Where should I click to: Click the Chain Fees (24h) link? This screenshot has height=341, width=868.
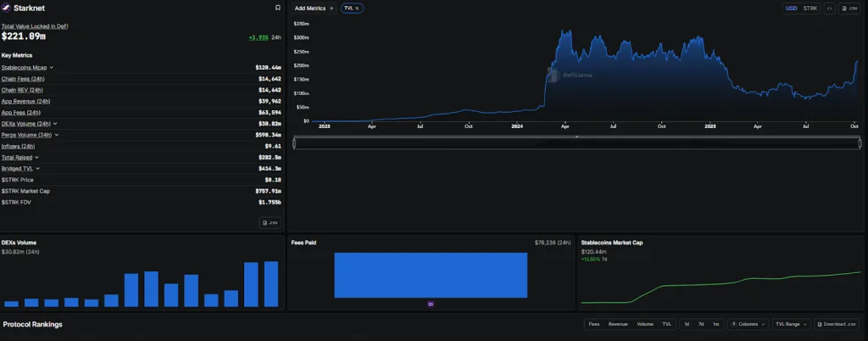coord(23,78)
